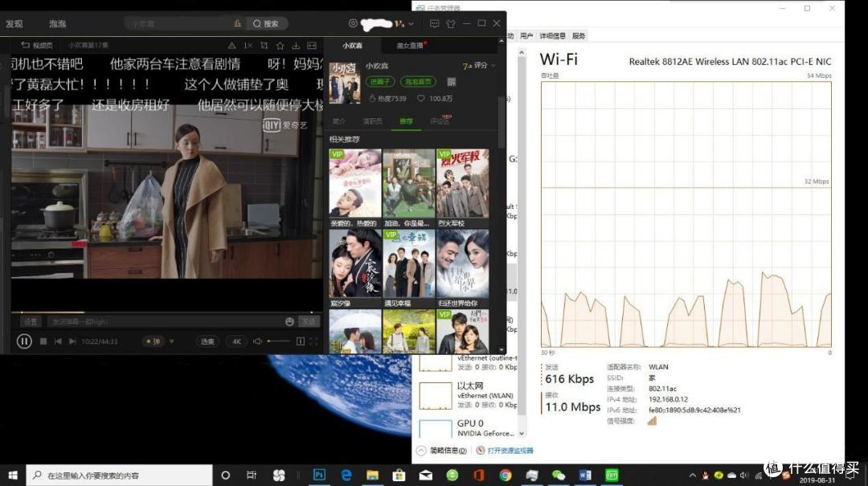
Task: Skip to previous episode button
Action: pos(58,341)
